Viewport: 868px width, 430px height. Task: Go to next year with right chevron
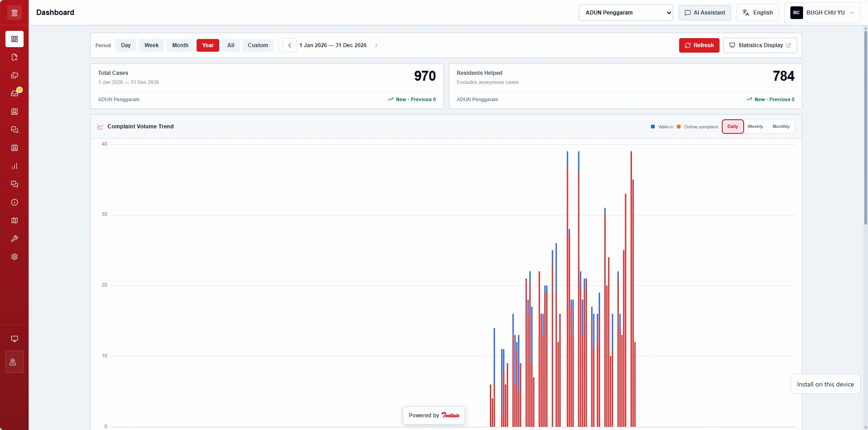(x=376, y=45)
